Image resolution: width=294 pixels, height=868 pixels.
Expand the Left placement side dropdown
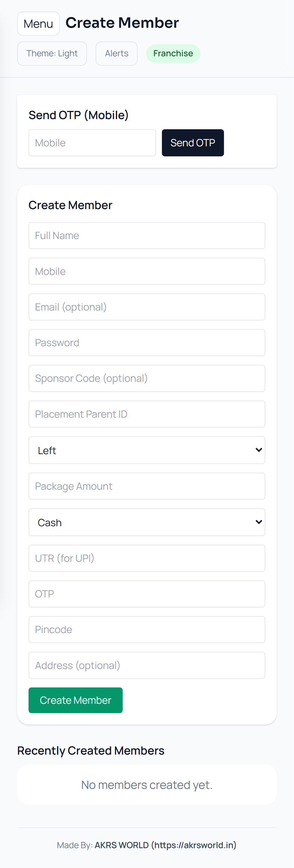(147, 450)
